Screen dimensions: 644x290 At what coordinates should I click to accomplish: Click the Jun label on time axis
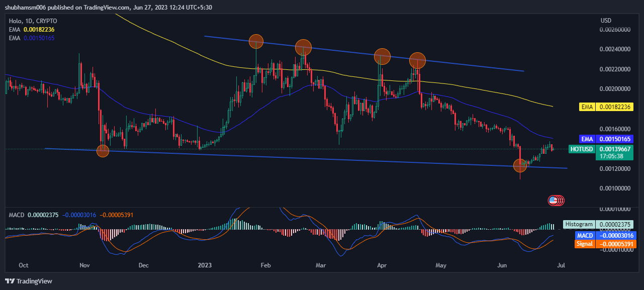(x=502, y=265)
